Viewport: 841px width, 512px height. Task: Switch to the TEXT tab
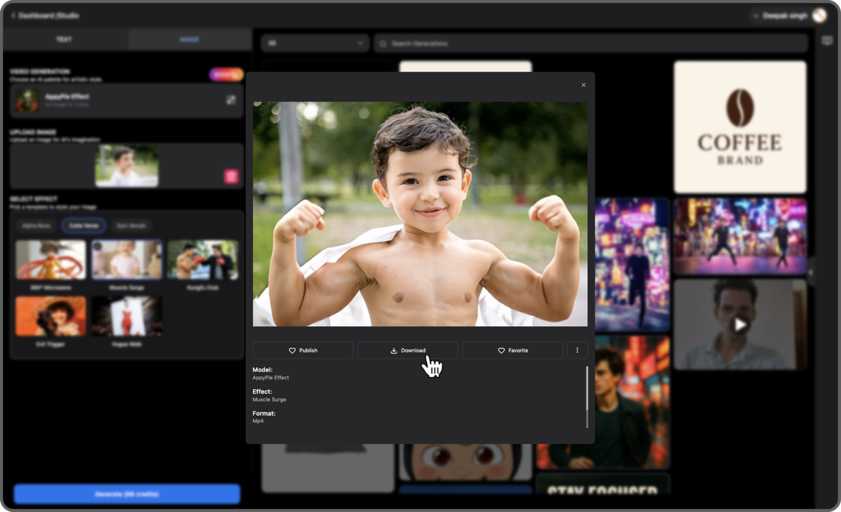64,39
